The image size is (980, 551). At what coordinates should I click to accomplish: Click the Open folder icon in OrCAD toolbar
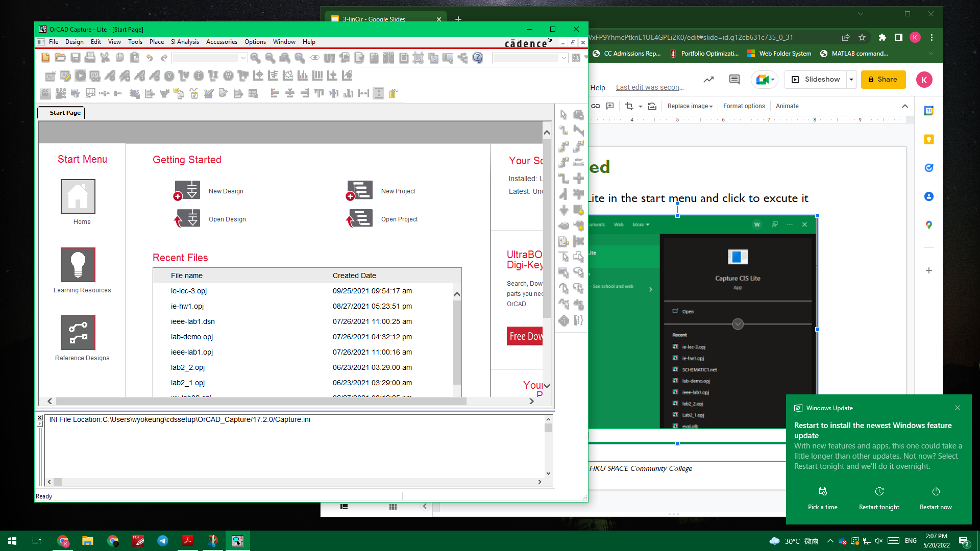pos(60,58)
